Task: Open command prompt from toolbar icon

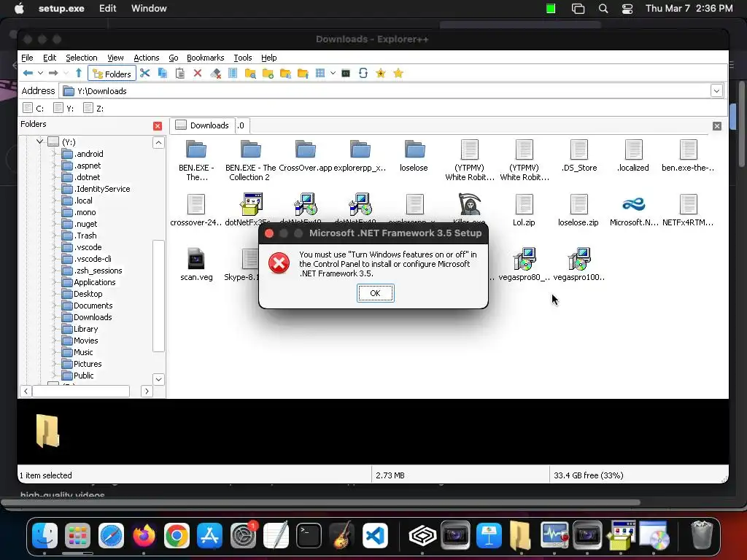Action: point(346,74)
